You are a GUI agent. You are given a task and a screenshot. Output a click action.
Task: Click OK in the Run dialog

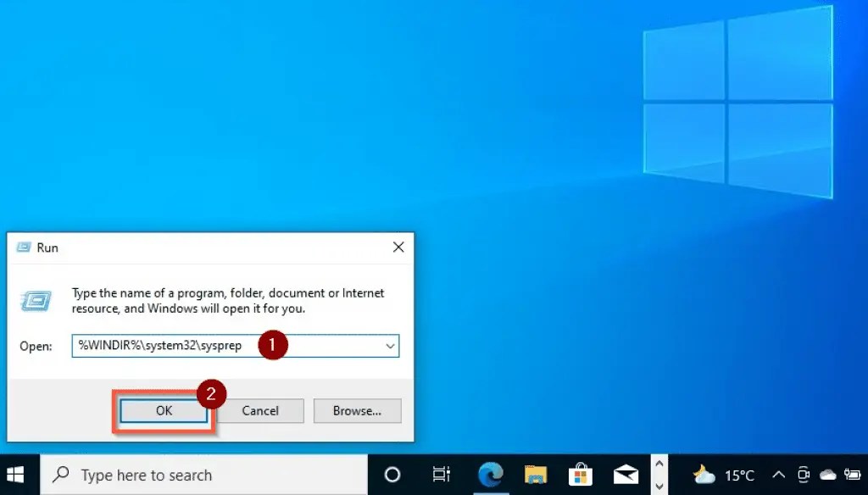[164, 411]
